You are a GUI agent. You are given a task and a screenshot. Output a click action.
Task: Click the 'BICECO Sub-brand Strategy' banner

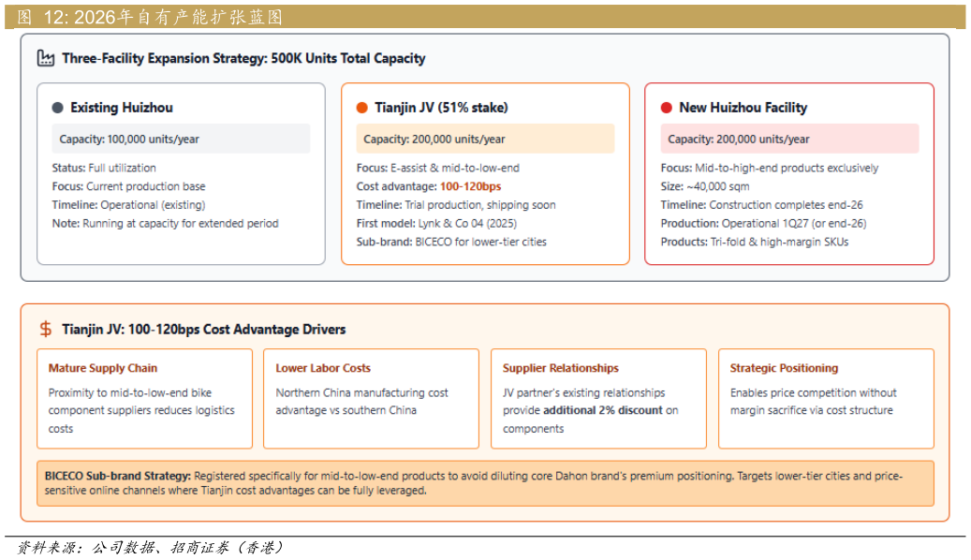(485, 483)
